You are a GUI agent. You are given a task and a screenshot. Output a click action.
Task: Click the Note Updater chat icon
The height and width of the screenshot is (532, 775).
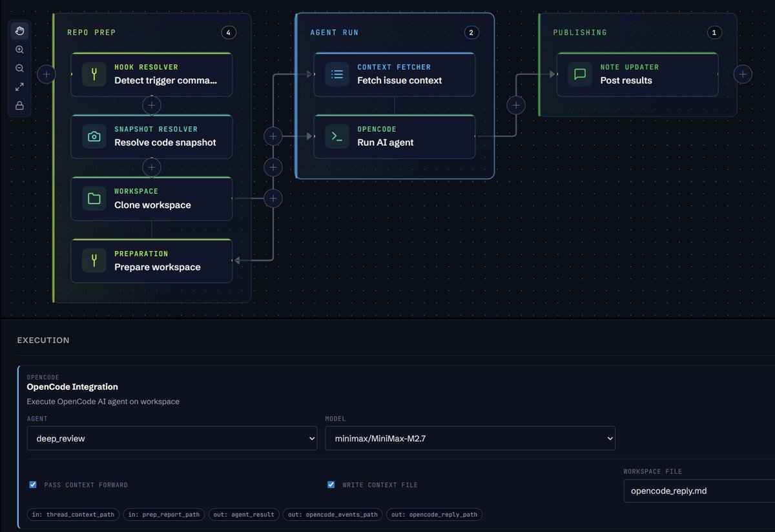580,74
